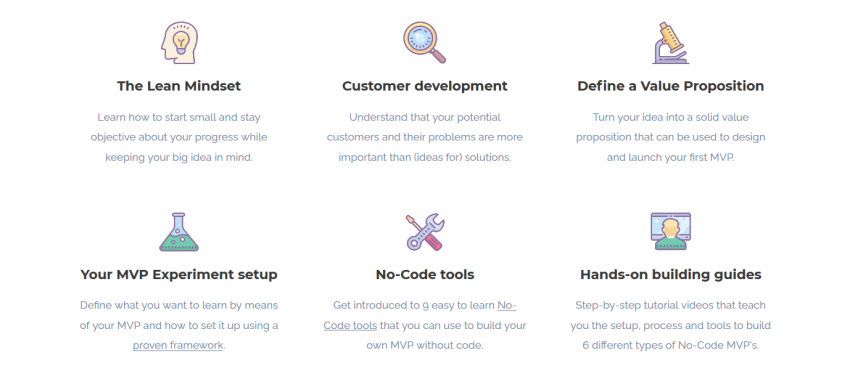
Task: Select the Hands-on building guides heading
Action: coord(671,275)
